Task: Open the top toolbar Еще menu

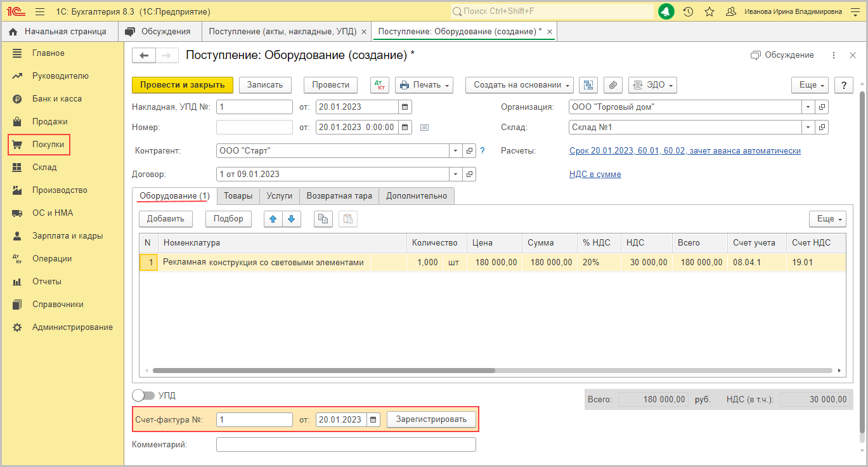Action: [x=810, y=85]
